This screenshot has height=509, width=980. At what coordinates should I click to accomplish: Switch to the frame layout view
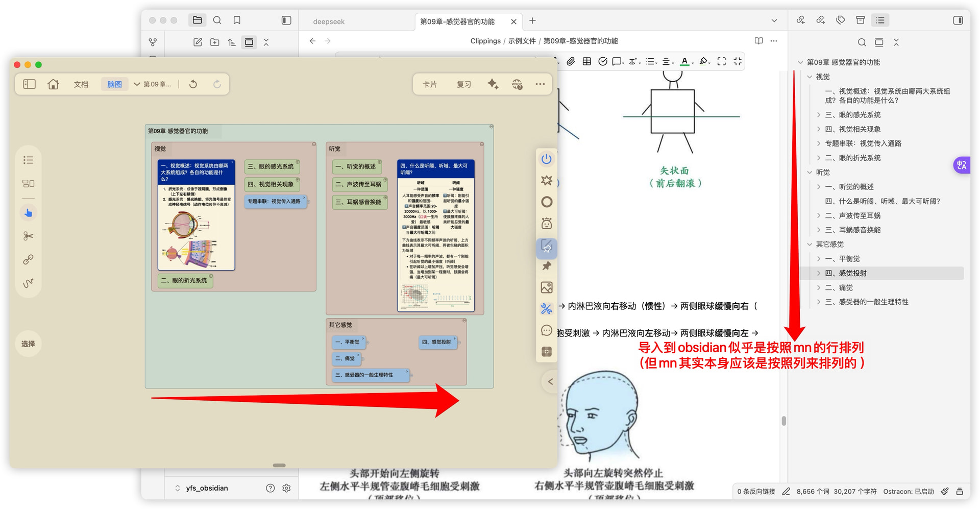pyautogui.click(x=29, y=183)
